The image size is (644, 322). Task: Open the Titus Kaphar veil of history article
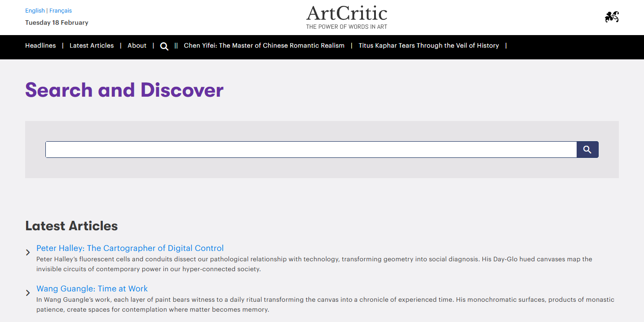click(x=428, y=45)
